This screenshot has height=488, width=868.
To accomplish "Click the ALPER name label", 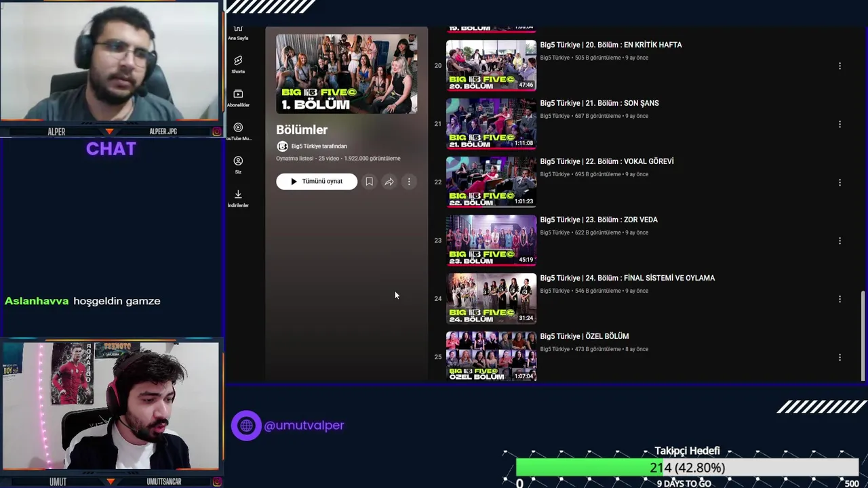I will coord(57,131).
